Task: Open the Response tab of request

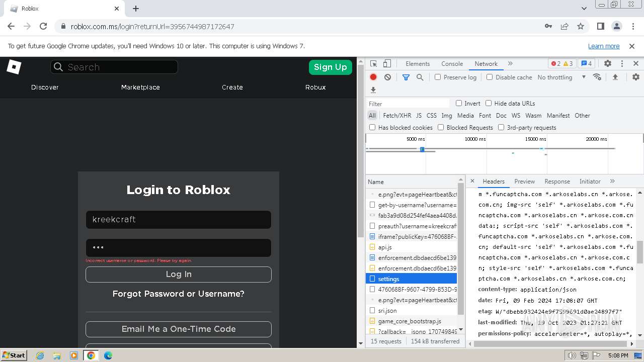Action: tap(557, 182)
